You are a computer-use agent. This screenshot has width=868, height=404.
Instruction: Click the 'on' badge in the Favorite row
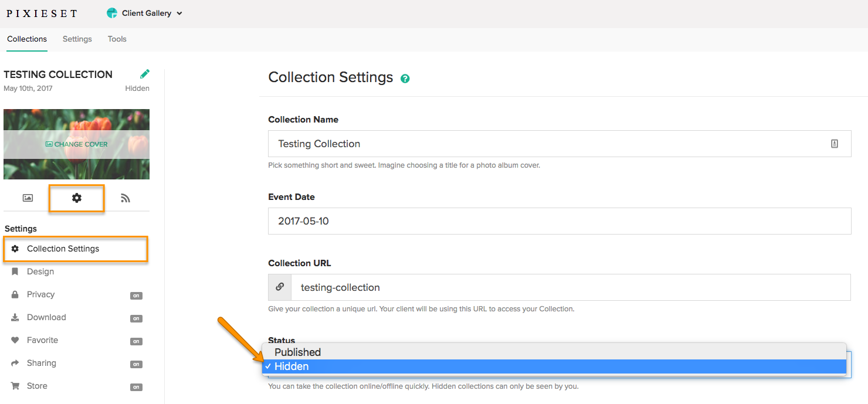136,342
